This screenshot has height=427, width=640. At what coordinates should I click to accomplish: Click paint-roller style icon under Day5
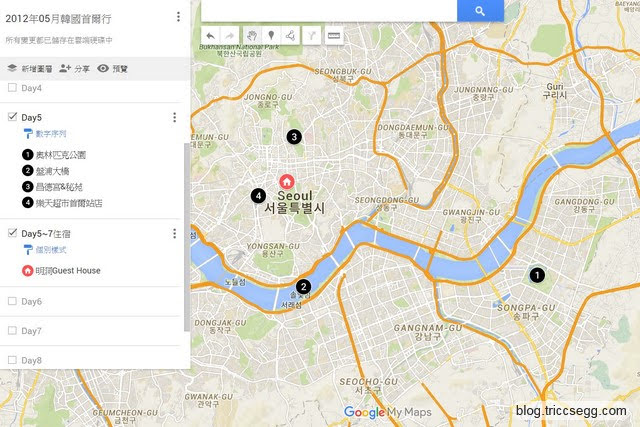[x=28, y=133]
